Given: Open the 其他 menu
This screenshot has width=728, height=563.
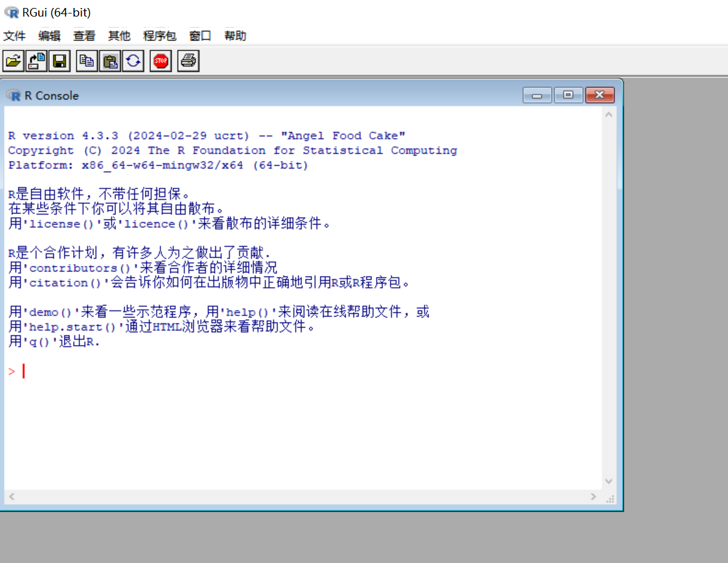Looking at the screenshot, I should 119,36.
